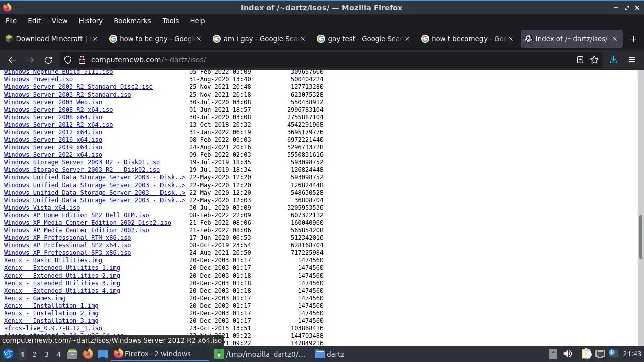644x362 pixels.
Task: Open the History menu
Action: [x=91, y=21]
